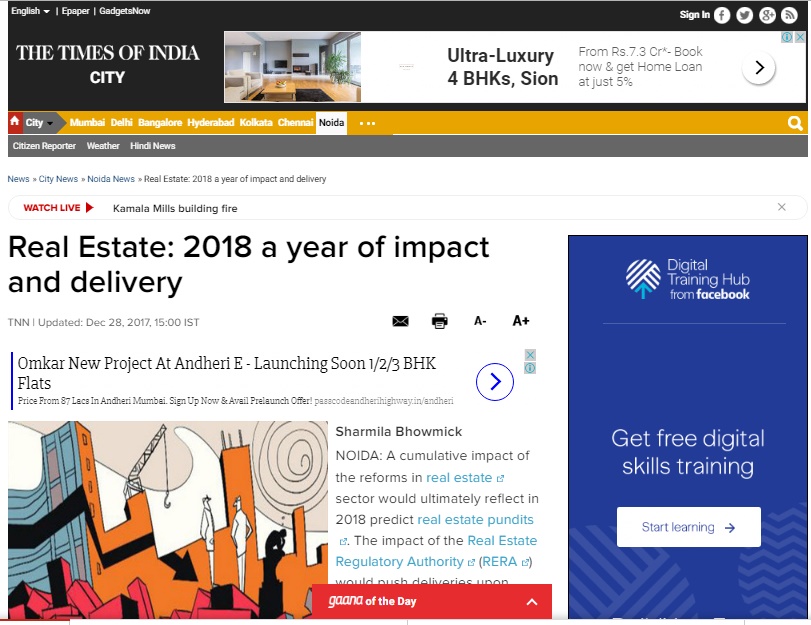
Task: Open the Facebook social icon in header
Action: pyautogui.click(x=722, y=16)
